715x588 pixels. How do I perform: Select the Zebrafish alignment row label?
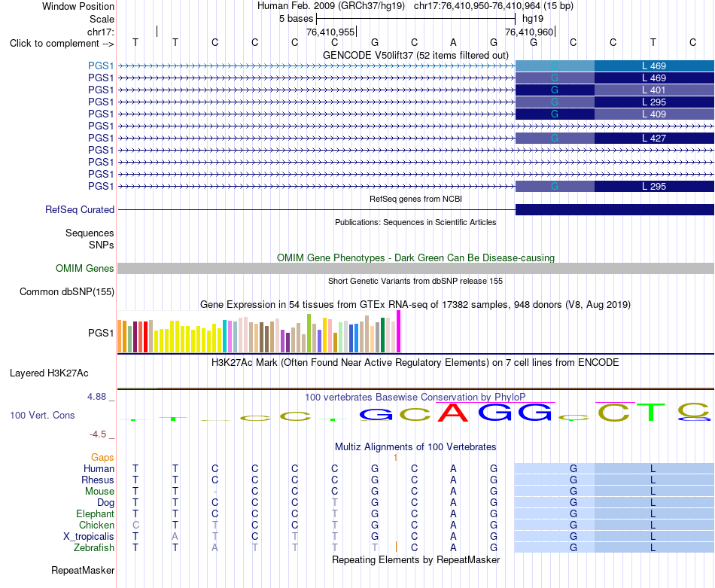coord(94,547)
